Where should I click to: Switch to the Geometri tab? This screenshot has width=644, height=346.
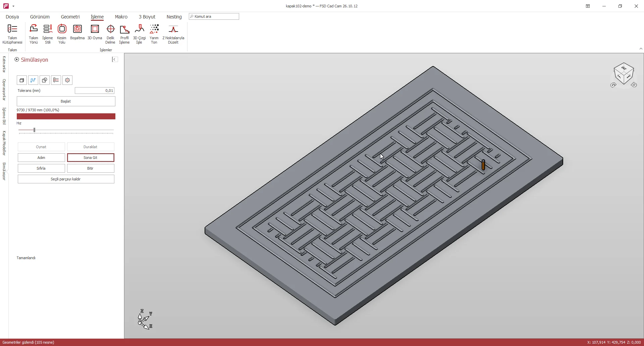click(70, 17)
